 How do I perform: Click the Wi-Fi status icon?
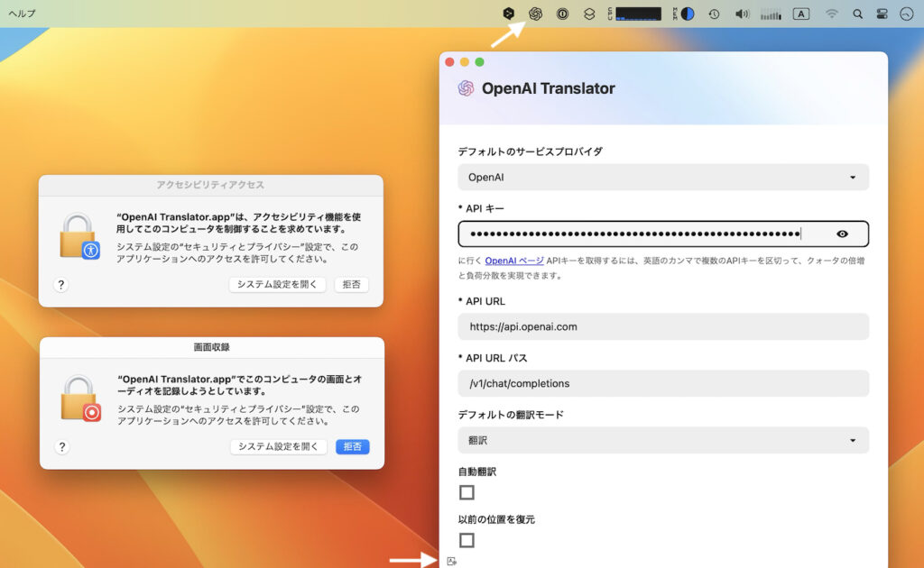click(x=830, y=14)
